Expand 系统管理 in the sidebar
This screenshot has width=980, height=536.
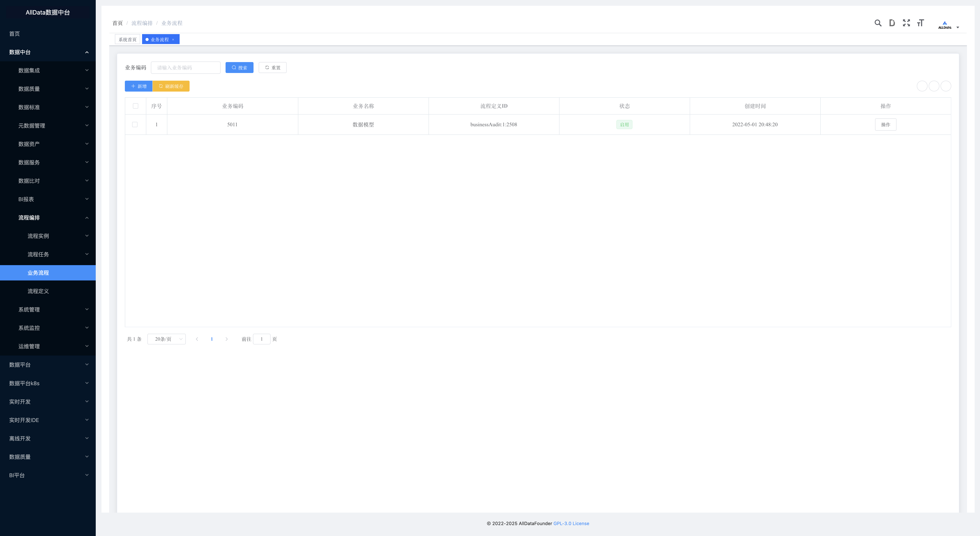pyautogui.click(x=48, y=310)
